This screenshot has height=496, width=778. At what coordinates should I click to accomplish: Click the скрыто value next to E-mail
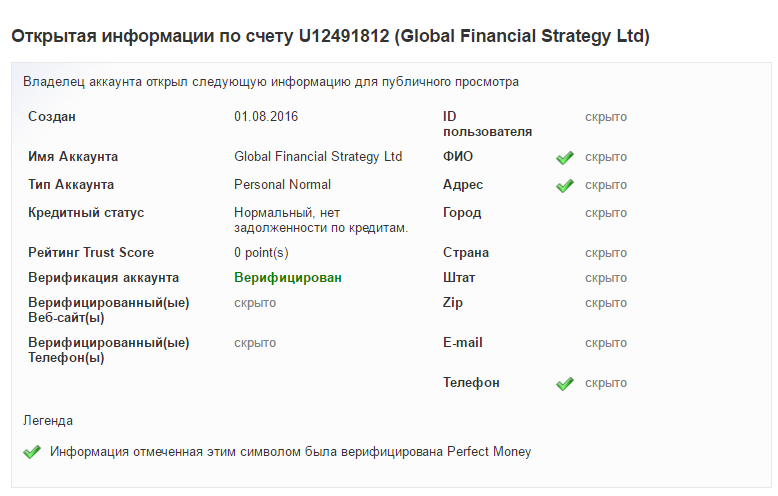point(606,343)
